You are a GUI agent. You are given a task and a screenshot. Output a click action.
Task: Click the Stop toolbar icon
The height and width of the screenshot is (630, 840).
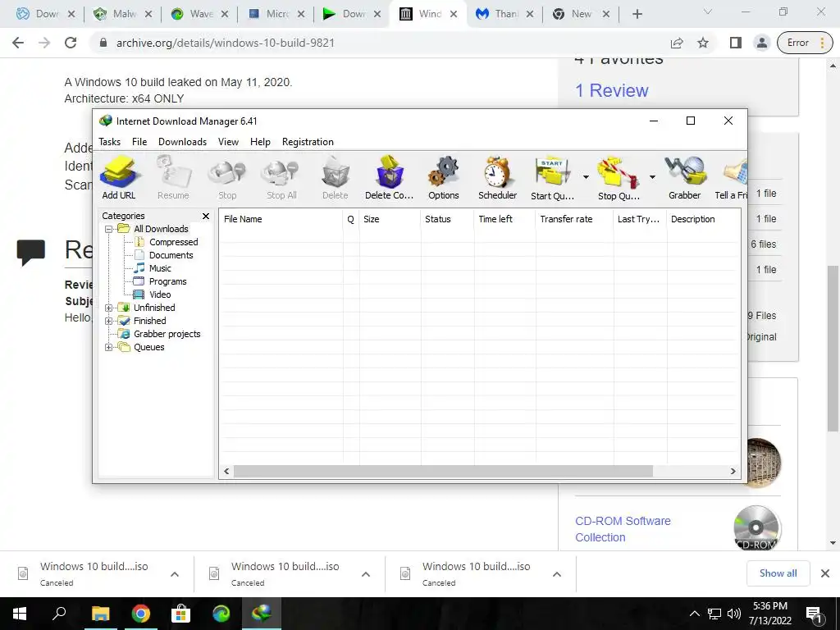(227, 178)
